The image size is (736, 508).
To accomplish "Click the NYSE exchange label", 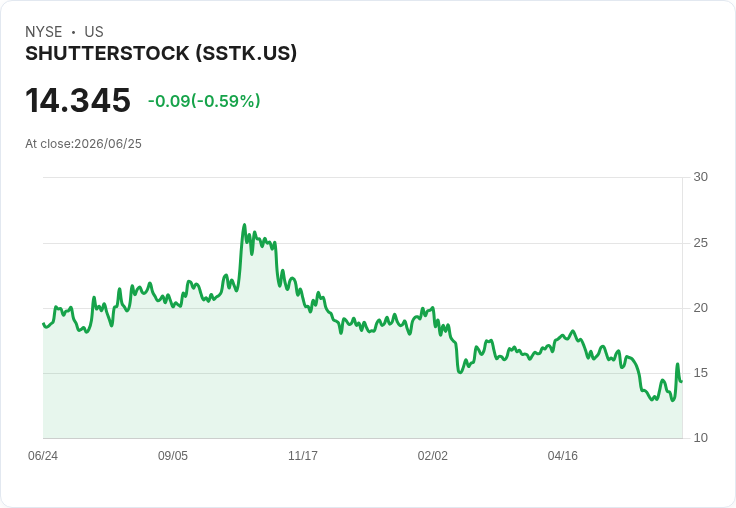I will coord(44,32).
